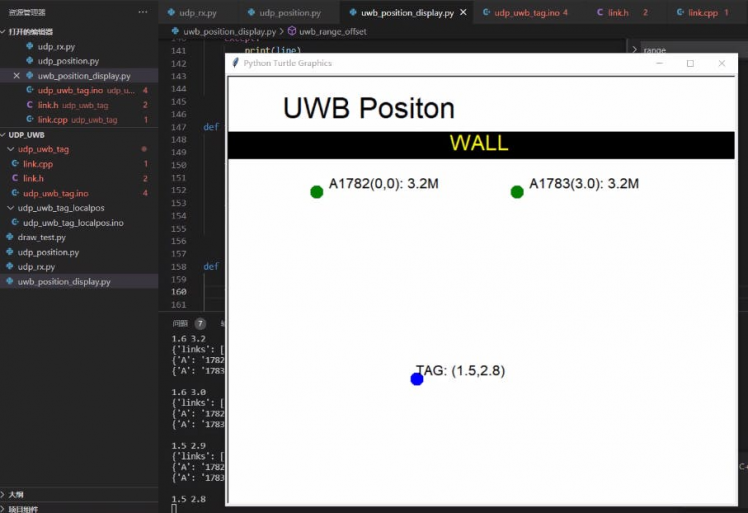Viewport: 748px width, 513px height.
Task: Click the def keyword on line 147
Action: (x=211, y=127)
